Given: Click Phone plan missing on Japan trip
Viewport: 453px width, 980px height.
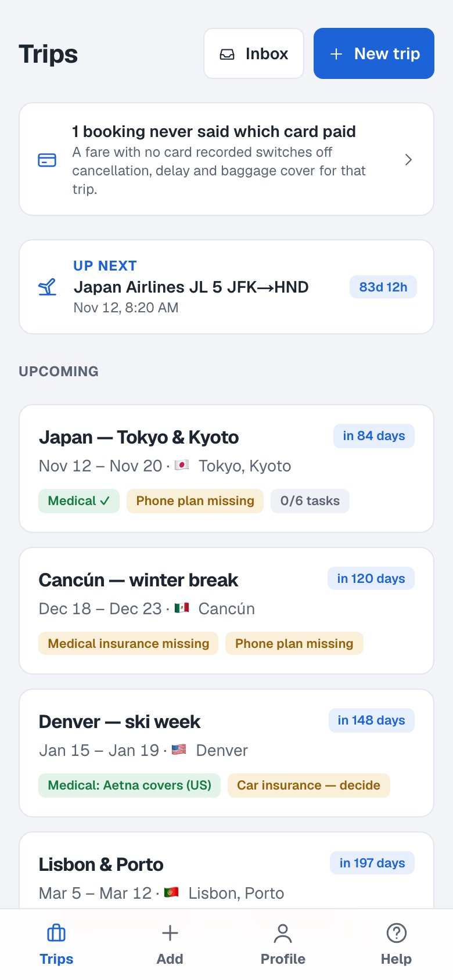Looking at the screenshot, I should (195, 501).
